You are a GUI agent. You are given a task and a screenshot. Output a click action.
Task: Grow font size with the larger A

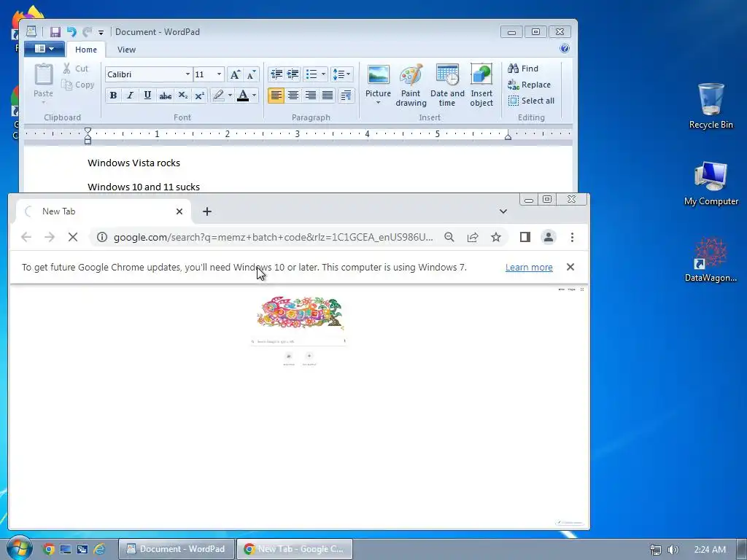tap(235, 74)
